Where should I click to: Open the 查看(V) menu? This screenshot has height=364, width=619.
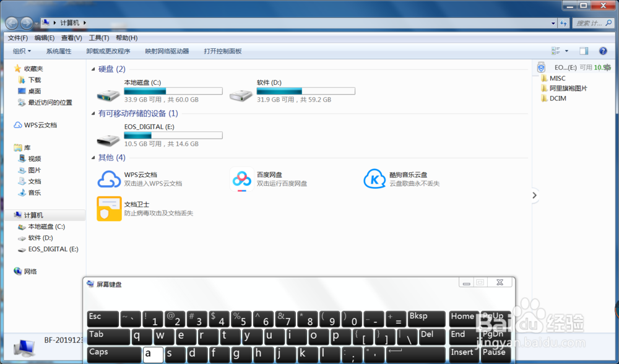tap(71, 38)
